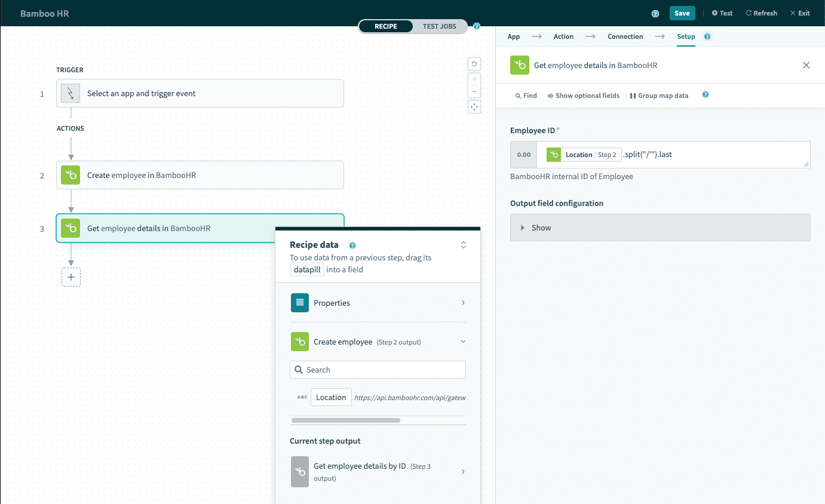Click the canvas undo/reset icon

click(x=474, y=64)
